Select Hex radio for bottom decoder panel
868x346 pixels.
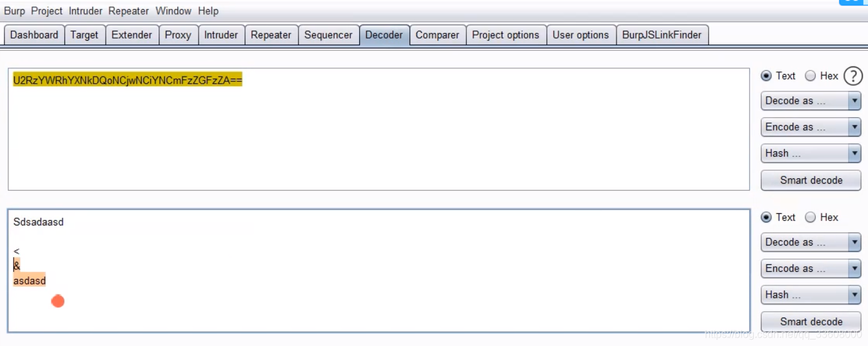pos(811,218)
